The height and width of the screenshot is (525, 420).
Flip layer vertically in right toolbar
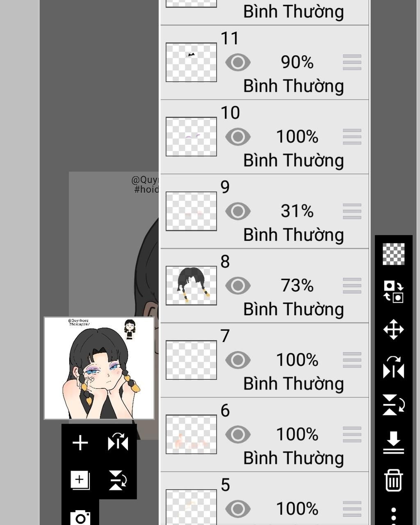(x=393, y=405)
